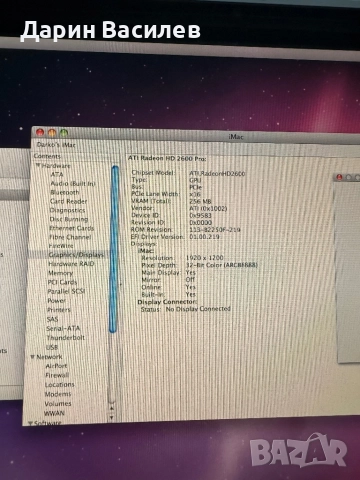The image size is (360, 480).
Task: Collapse the Software section triangle
Action: coord(30,423)
